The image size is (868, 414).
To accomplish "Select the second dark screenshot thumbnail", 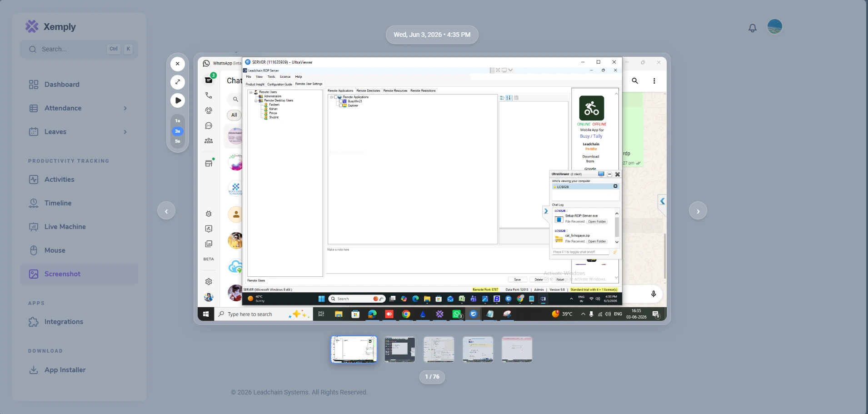I will click(400, 349).
